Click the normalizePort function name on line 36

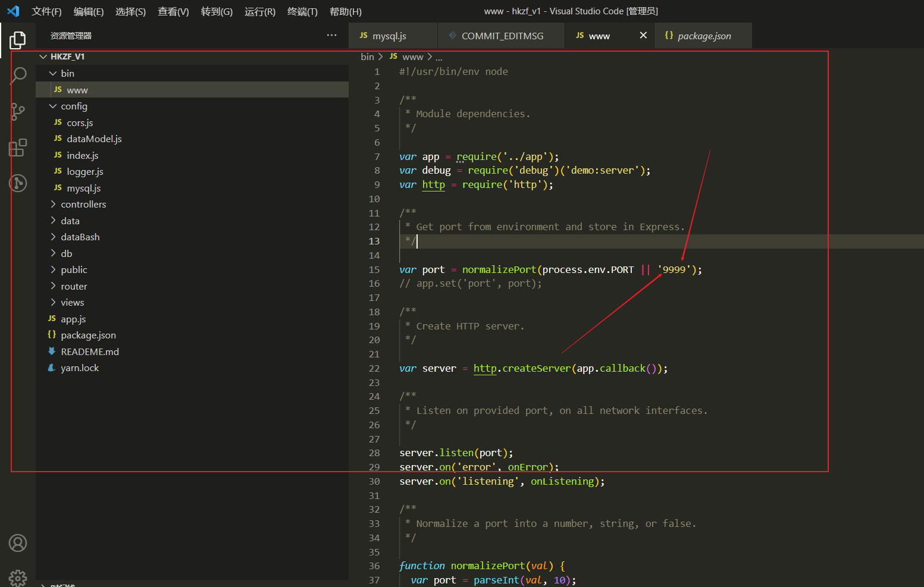point(487,566)
